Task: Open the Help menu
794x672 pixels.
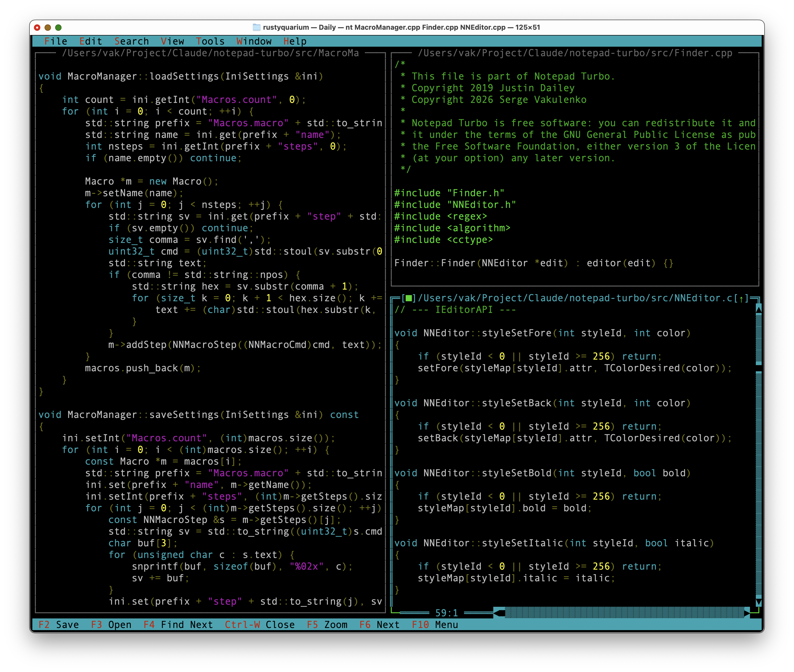Action: pyautogui.click(x=295, y=41)
